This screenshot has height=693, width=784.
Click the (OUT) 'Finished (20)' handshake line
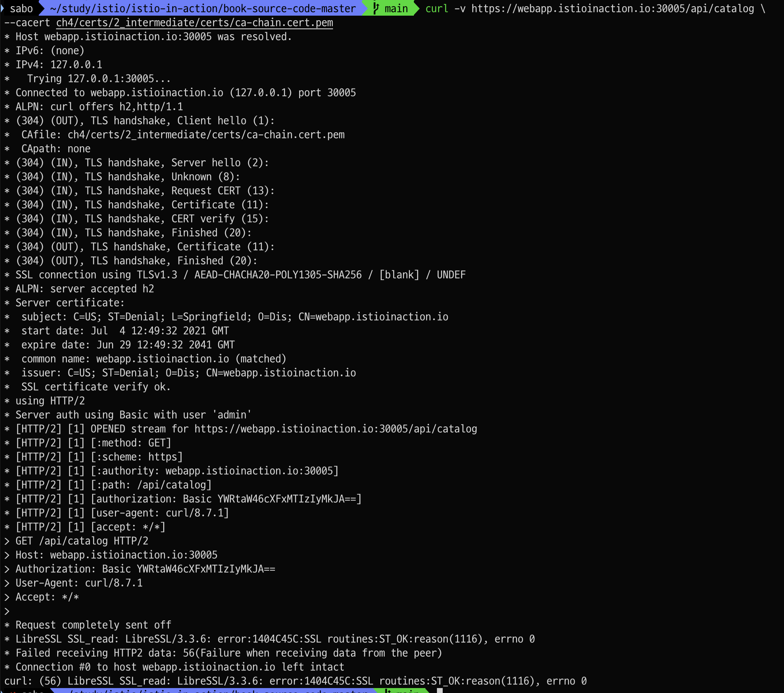point(131,261)
